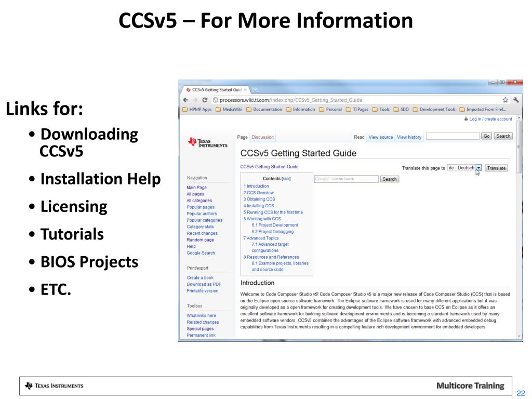Hide the Contents table via hide link
The height and width of the screenshot is (399, 532).
[286, 179]
